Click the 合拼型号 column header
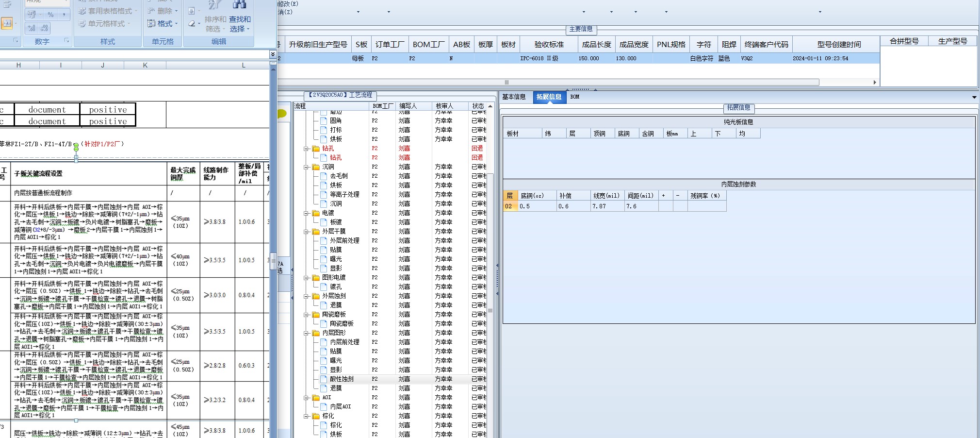The height and width of the screenshot is (438, 980). (x=904, y=41)
